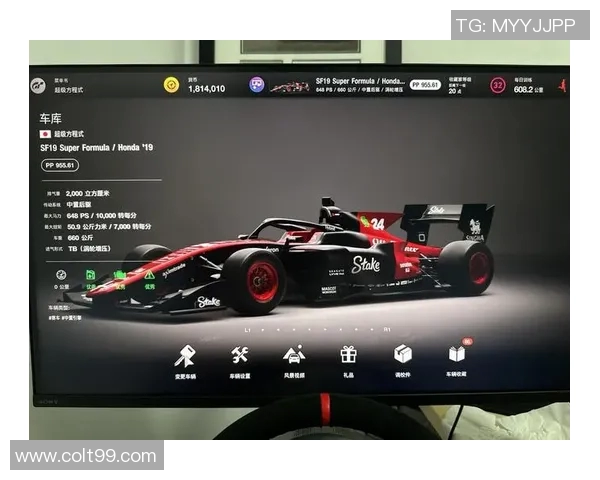Image resolution: width=600 pixels, height=480 pixels.
Task: Click the 660 公斤 weight value
Action: (80, 238)
